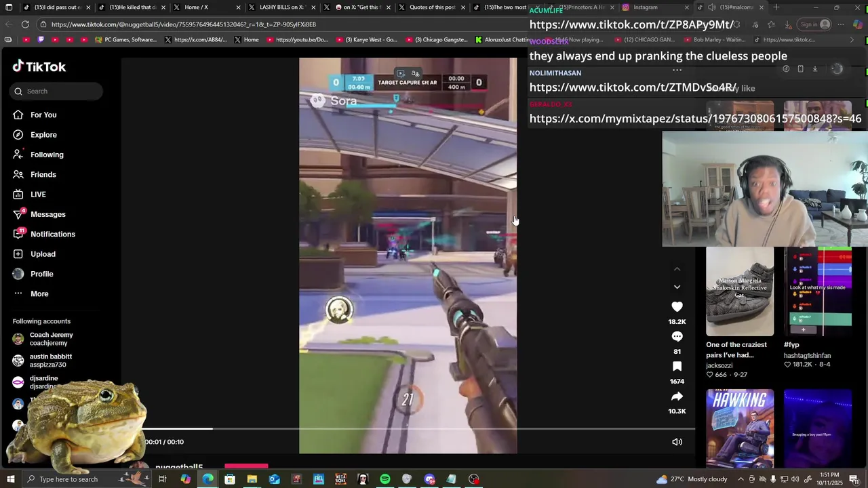This screenshot has height=488, width=868.
Task: Show hidden system tray icons
Action: pyautogui.click(x=740, y=479)
